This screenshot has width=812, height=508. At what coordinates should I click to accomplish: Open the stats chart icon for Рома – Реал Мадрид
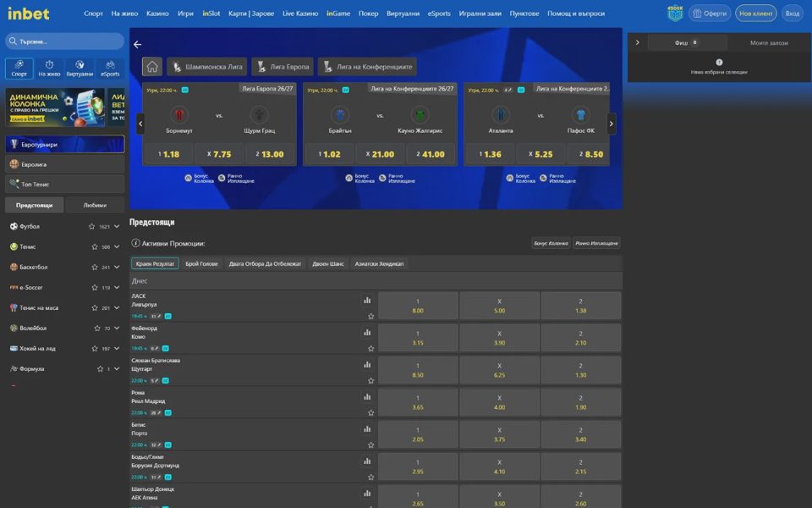tap(367, 396)
